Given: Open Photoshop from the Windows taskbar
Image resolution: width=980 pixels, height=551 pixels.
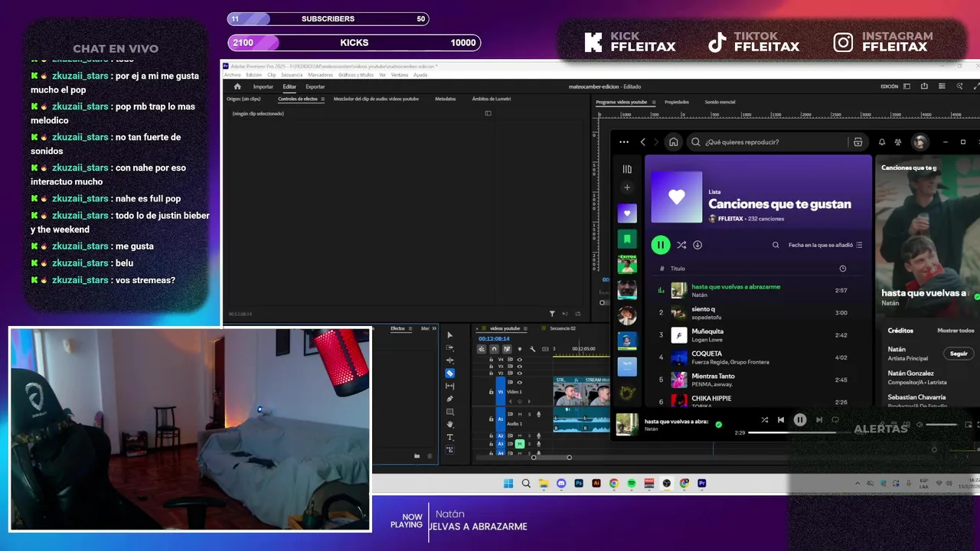Looking at the screenshot, I should (x=580, y=484).
